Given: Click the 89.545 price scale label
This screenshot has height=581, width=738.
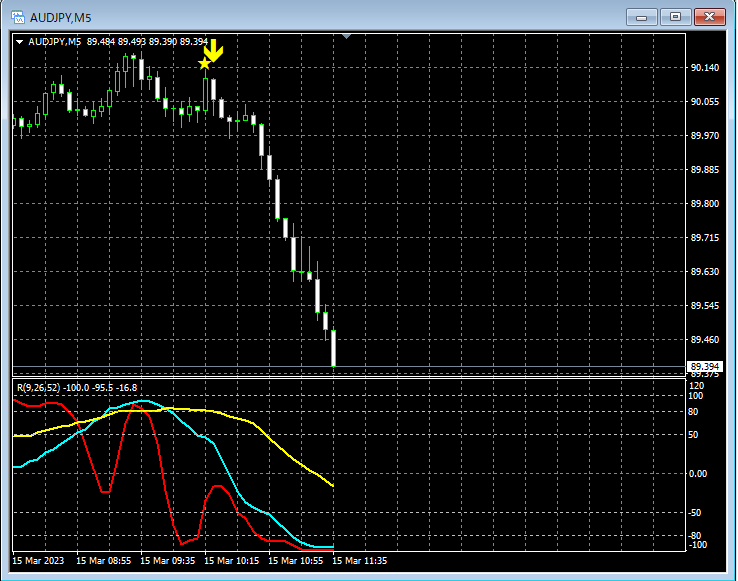Looking at the screenshot, I should click(705, 306).
